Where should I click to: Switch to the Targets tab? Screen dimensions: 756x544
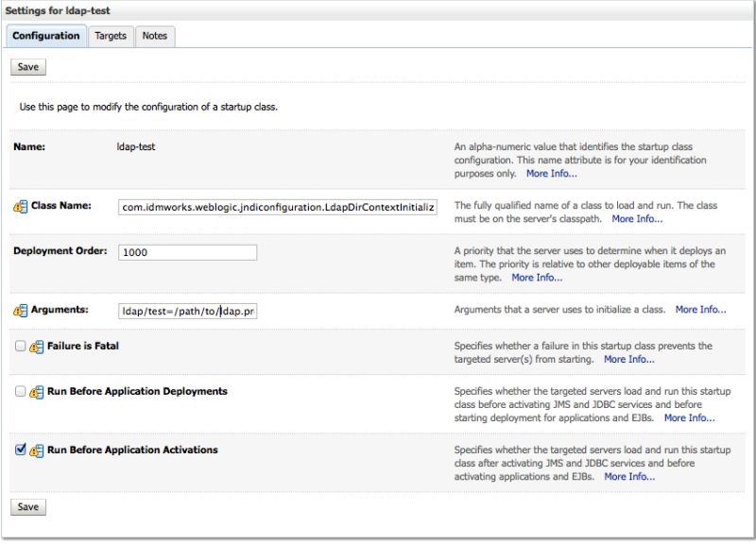[x=112, y=36]
